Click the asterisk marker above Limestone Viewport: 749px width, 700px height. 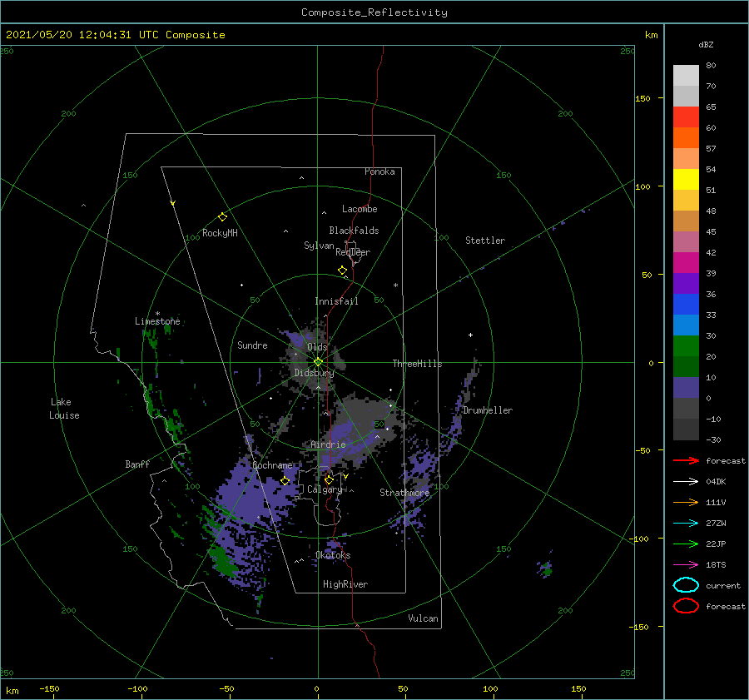[x=157, y=314]
